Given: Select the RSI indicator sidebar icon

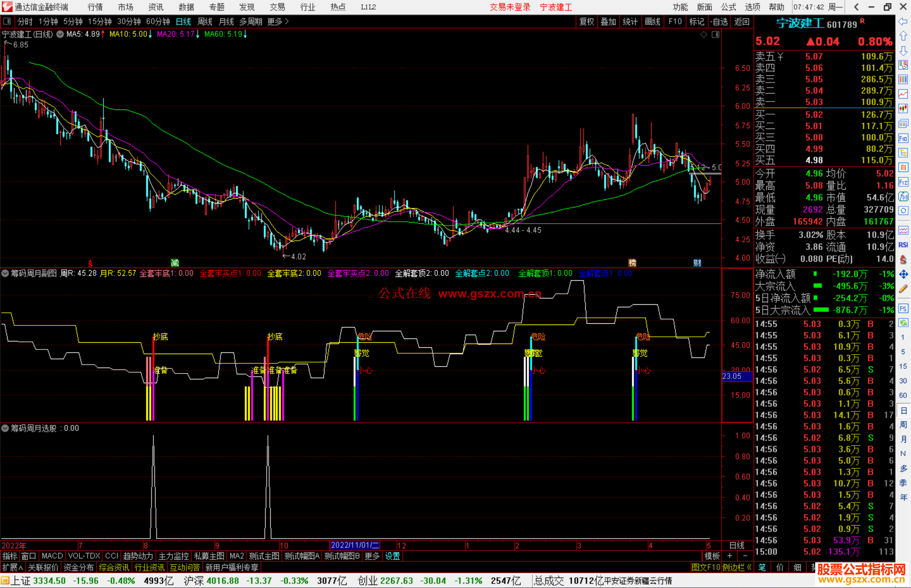Looking at the screenshot, I should (903, 245).
